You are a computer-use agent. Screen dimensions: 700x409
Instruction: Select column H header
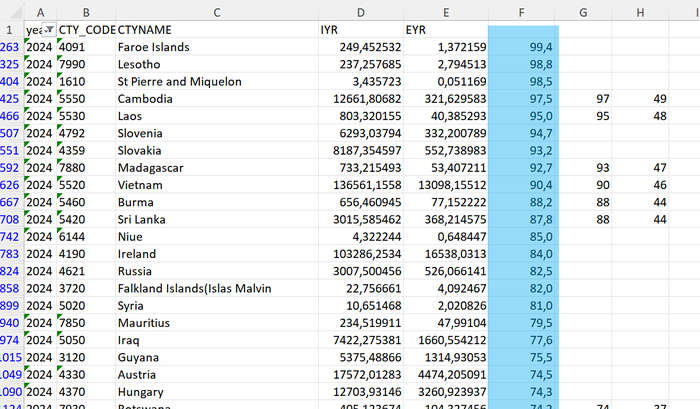point(640,11)
